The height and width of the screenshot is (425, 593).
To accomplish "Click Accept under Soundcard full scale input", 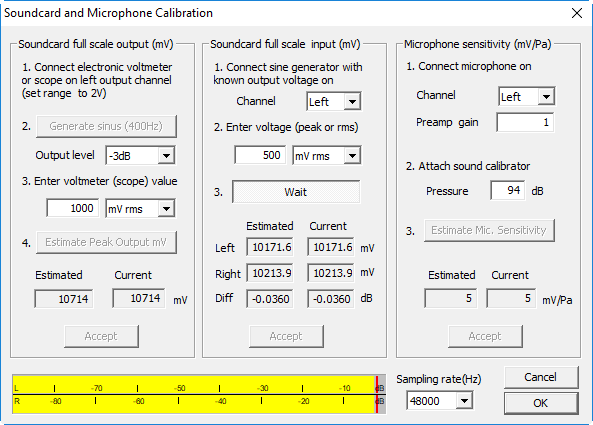I will point(286,336).
